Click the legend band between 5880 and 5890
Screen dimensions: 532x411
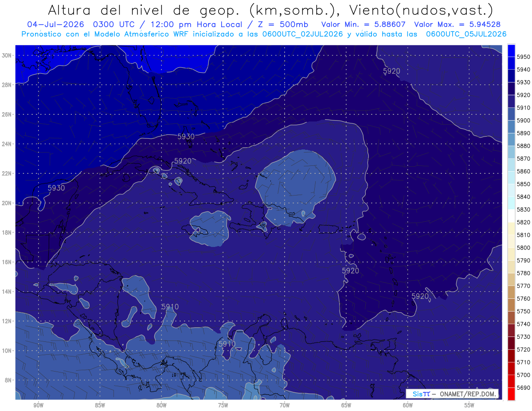tap(511, 140)
